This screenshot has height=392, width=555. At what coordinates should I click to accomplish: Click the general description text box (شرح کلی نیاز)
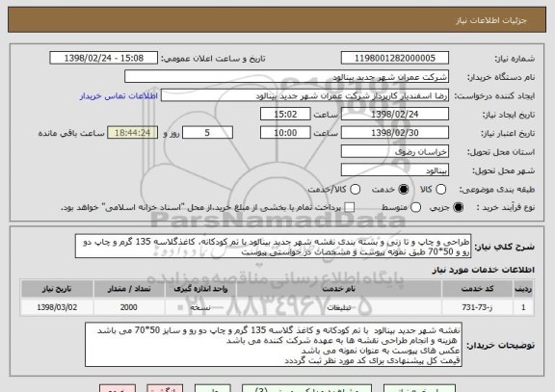[x=273, y=247]
